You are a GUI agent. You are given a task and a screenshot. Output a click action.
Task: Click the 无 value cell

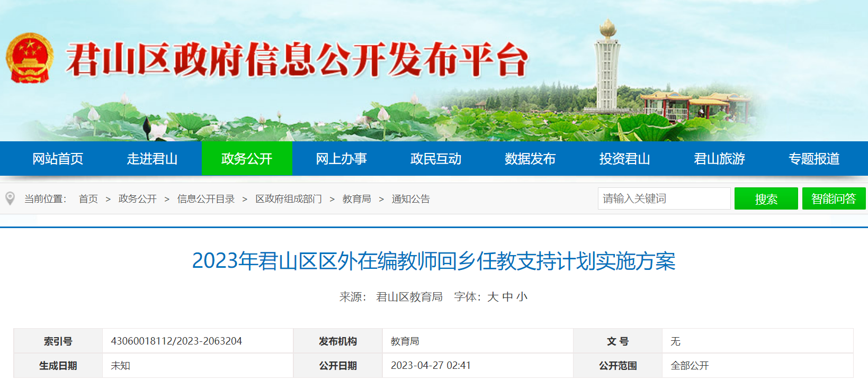click(757, 341)
